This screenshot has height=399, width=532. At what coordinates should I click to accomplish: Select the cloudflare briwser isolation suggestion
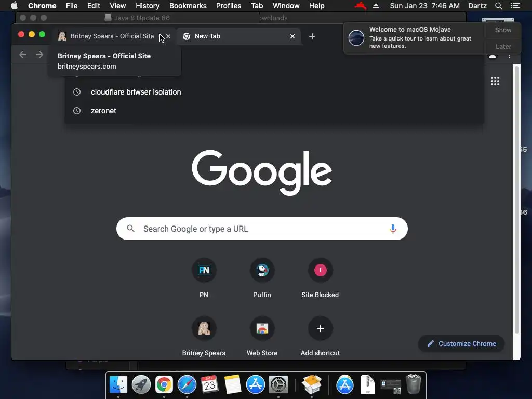(274, 92)
